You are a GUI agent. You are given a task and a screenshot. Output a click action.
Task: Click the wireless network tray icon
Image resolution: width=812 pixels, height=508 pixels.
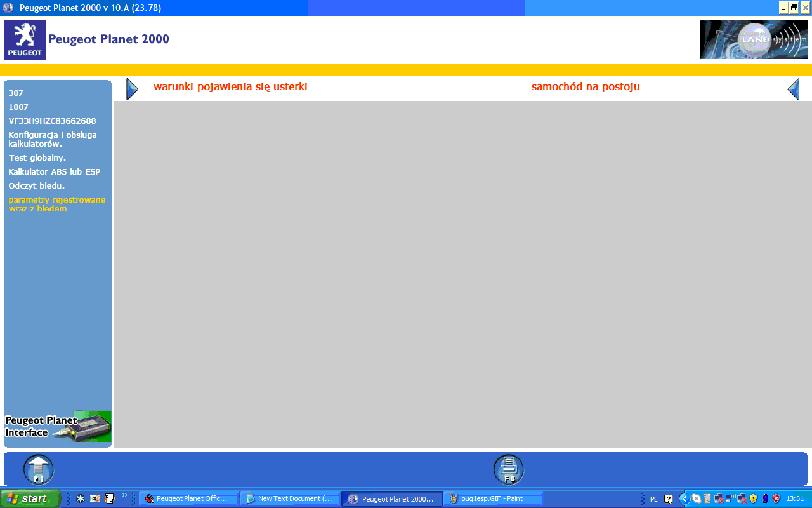[730, 498]
